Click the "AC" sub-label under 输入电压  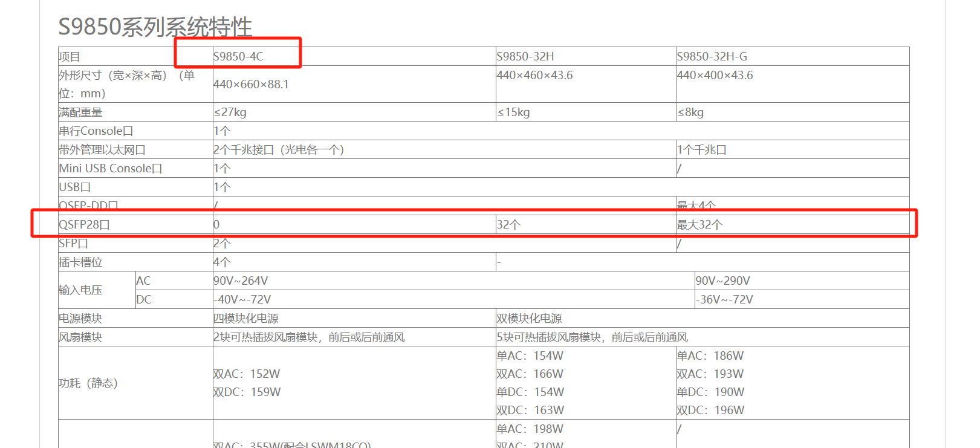143,281
